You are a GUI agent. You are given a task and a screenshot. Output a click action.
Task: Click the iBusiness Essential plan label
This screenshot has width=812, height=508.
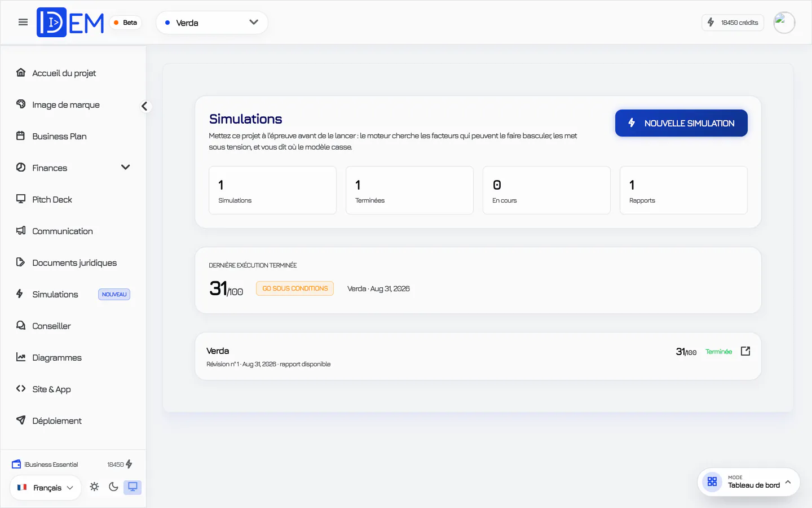(51, 465)
